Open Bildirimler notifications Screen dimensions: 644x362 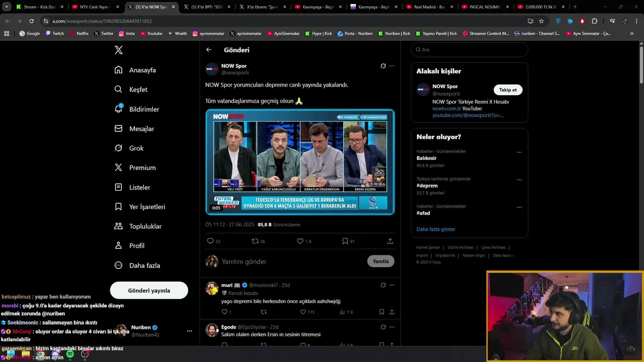point(137,109)
